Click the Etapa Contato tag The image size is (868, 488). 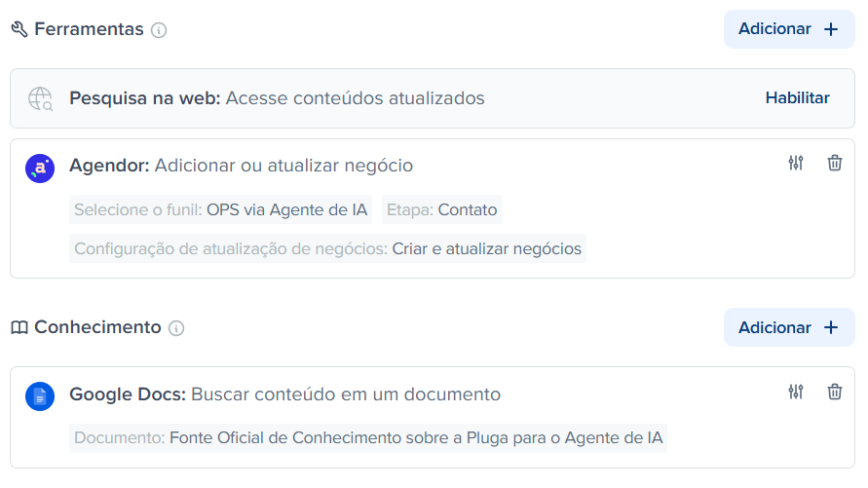pyautogui.click(x=441, y=209)
